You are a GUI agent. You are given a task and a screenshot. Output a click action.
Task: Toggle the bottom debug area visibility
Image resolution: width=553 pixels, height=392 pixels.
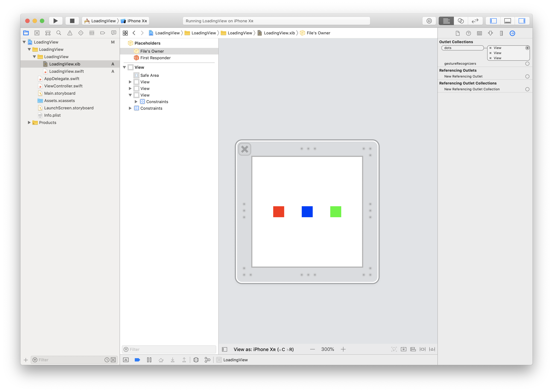point(507,21)
